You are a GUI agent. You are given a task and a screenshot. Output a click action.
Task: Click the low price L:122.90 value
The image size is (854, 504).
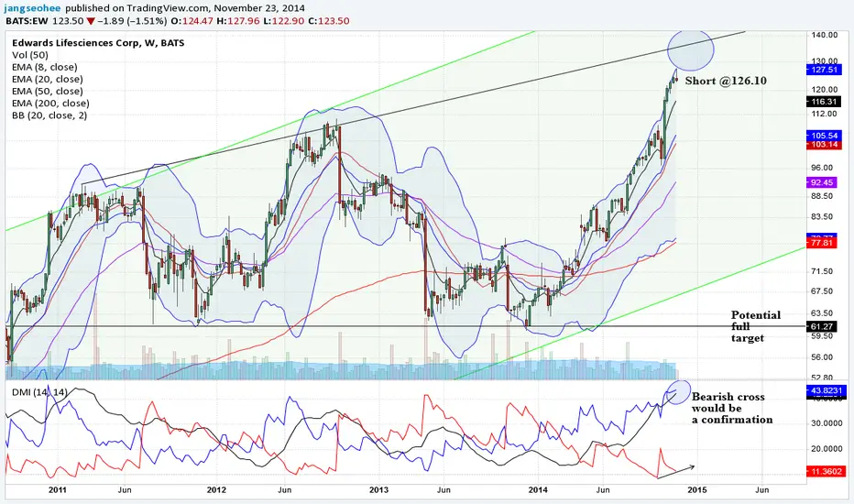282,21
